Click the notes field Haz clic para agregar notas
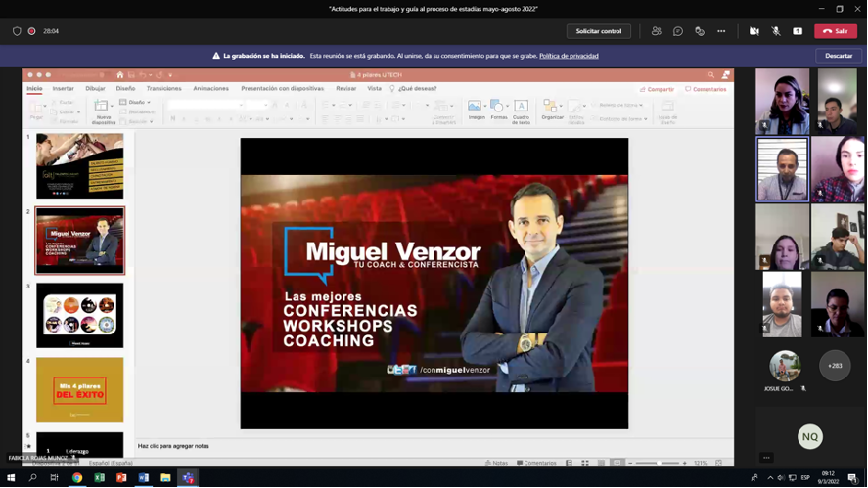 point(173,446)
